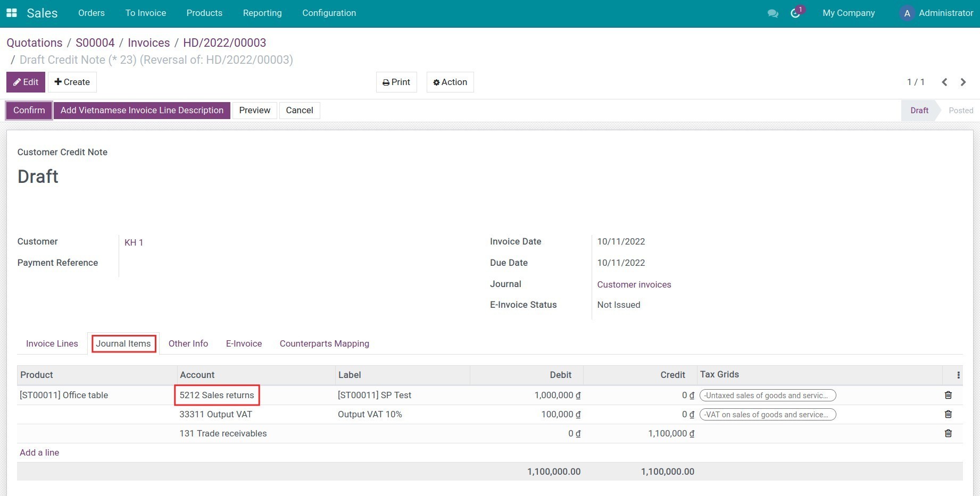Open the E-Invoice tab

pos(244,343)
